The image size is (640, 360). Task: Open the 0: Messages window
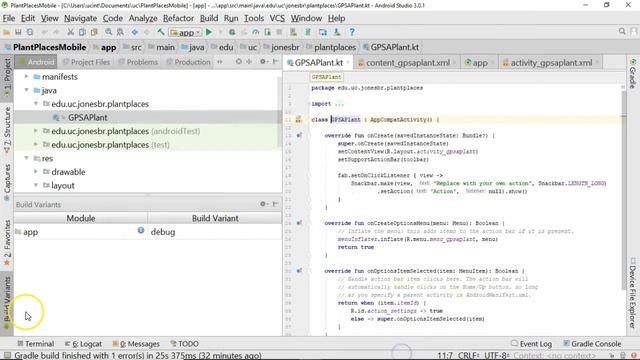[136, 344]
